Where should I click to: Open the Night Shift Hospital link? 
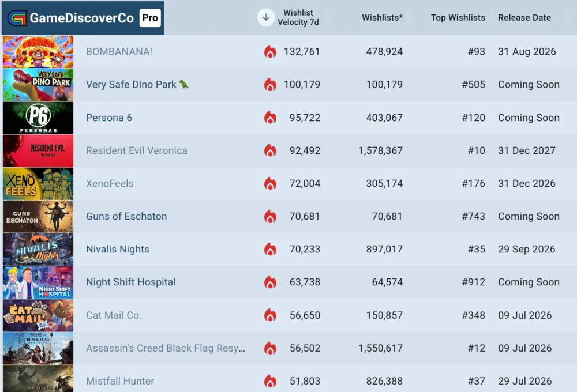pos(131,282)
